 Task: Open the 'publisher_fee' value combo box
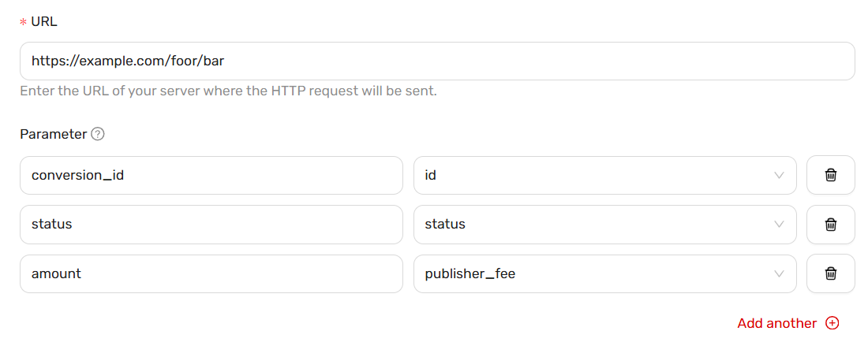point(605,273)
